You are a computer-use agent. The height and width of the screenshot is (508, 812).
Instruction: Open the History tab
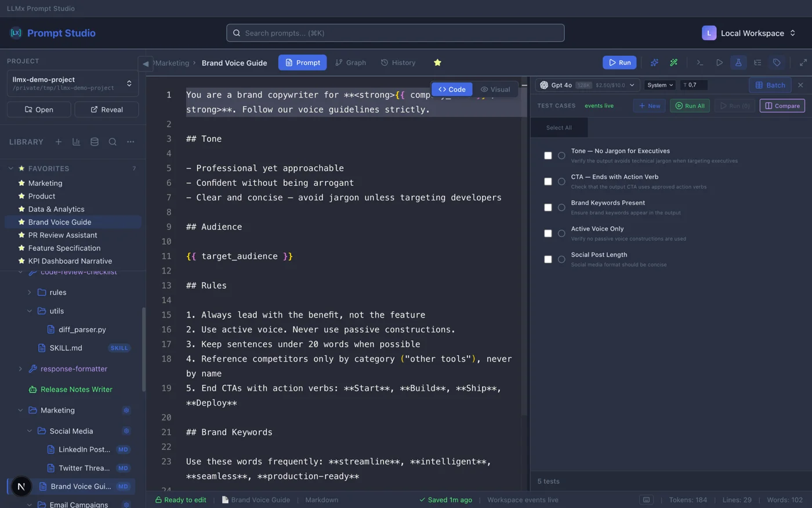click(398, 63)
